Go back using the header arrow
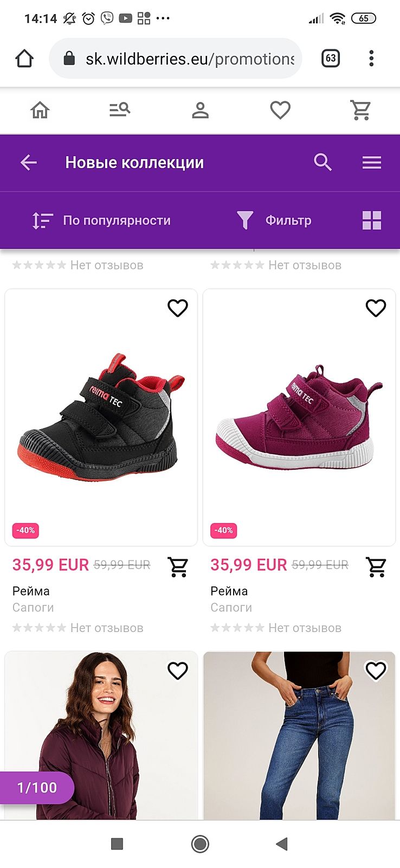Image resolution: width=400 pixels, height=868 pixels. [x=29, y=162]
